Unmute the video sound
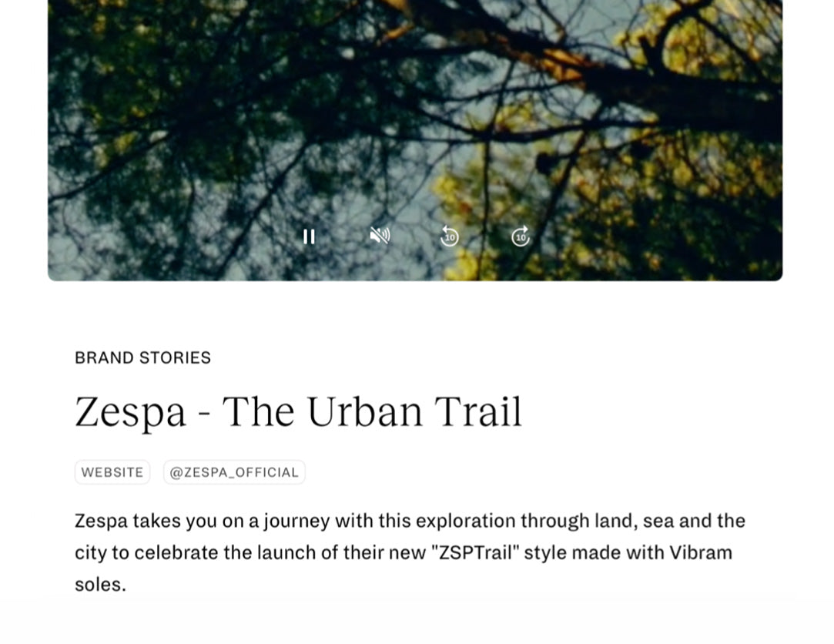Screen dimensions: 834x644 click(x=379, y=236)
